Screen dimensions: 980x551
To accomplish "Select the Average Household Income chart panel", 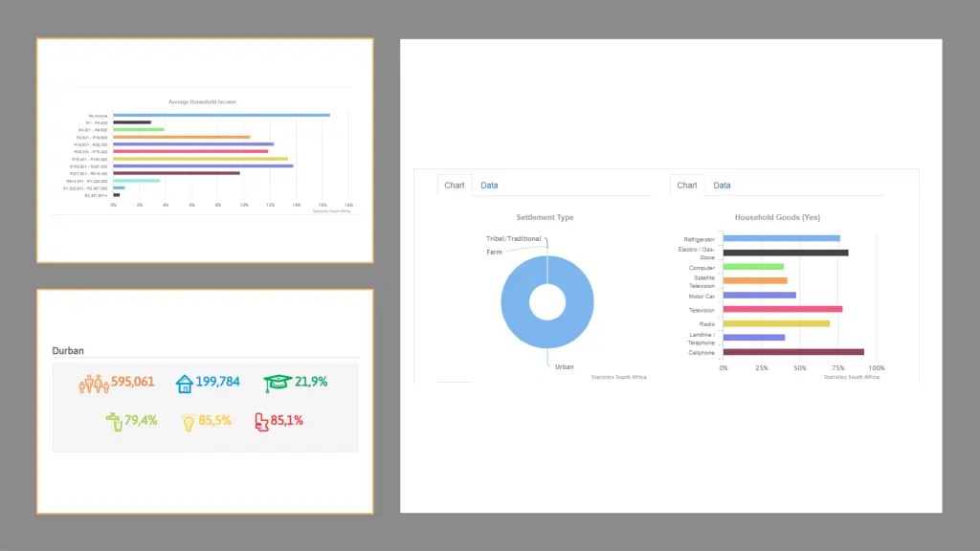I will click(205, 150).
